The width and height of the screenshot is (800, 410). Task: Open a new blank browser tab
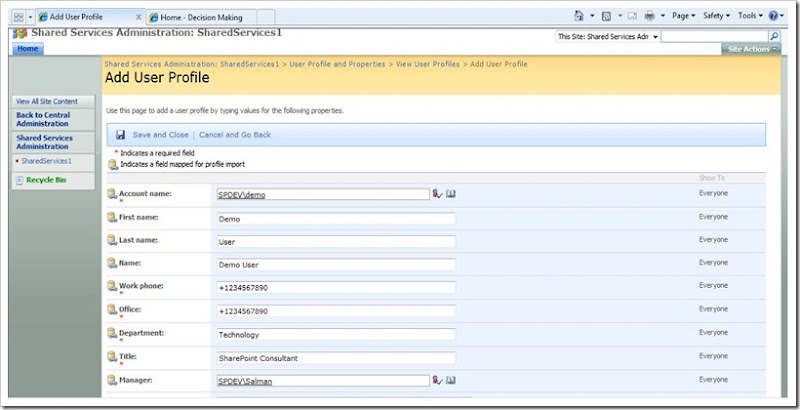click(x=266, y=17)
